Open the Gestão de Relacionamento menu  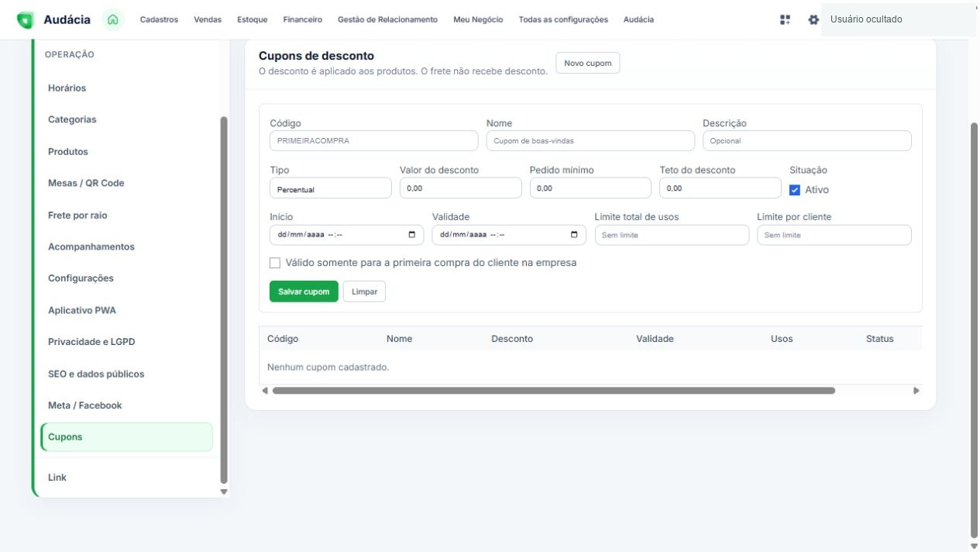tap(387, 19)
